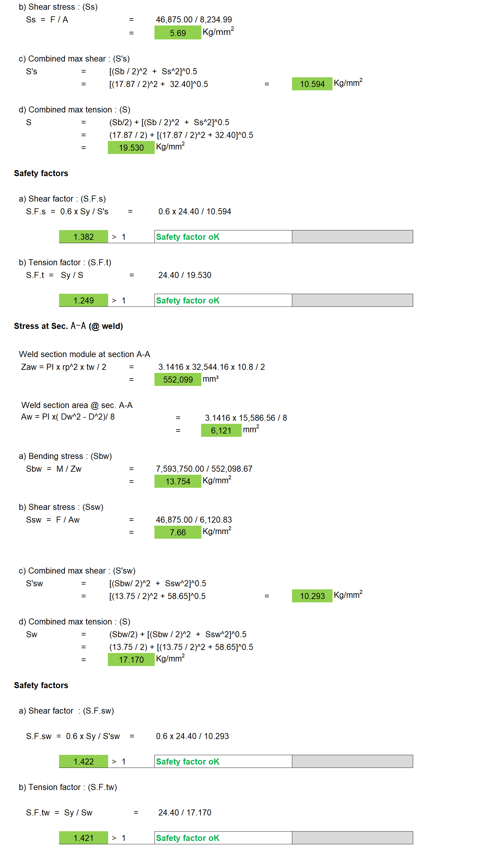The height and width of the screenshot is (857, 504).
Task: Click the last 'Safety factor oK' field
Action: click(x=223, y=838)
